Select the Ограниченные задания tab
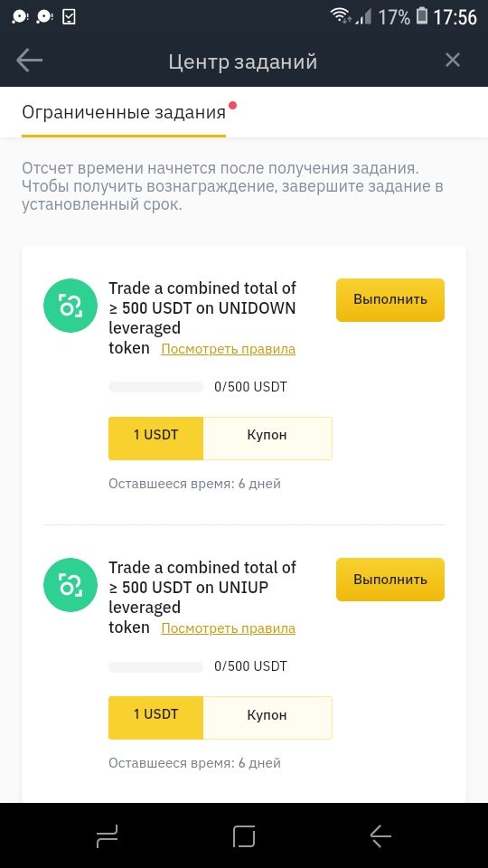 point(124,112)
